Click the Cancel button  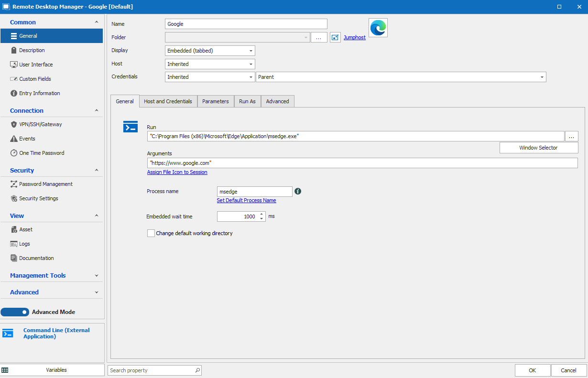pyautogui.click(x=568, y=370)
